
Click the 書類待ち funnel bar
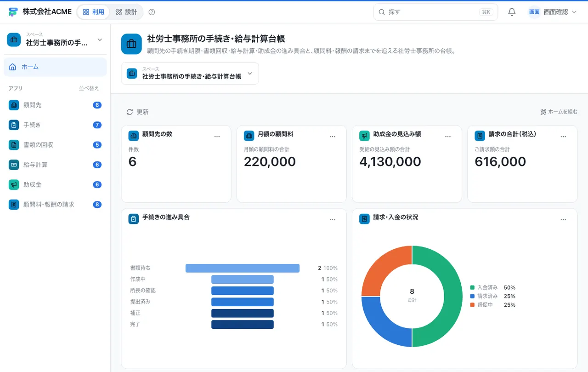243,268
